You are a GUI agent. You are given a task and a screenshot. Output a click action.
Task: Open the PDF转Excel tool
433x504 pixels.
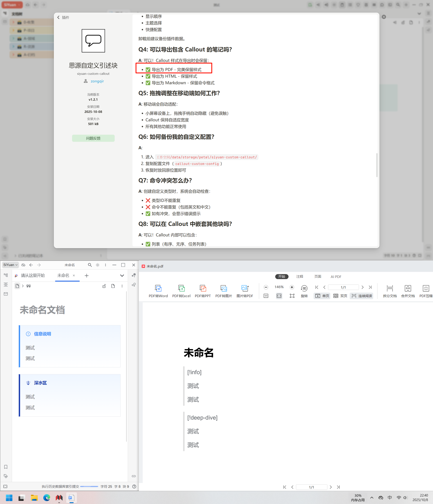[x=181, y=291]
